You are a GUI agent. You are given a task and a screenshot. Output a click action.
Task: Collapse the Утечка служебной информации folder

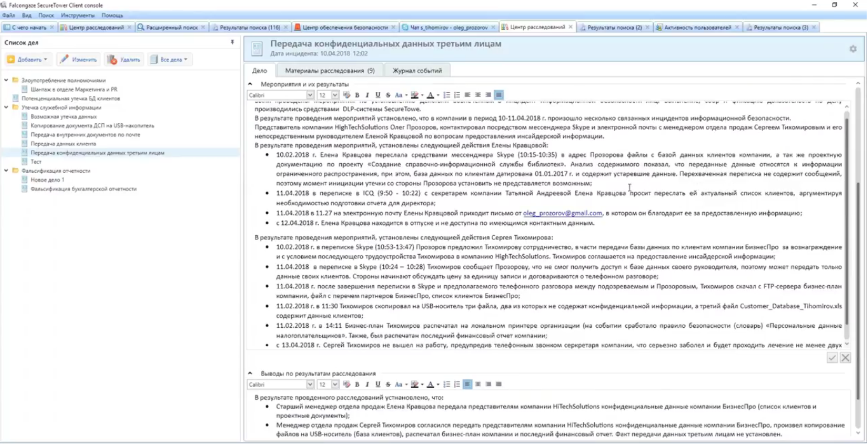[x=6, y=107]
